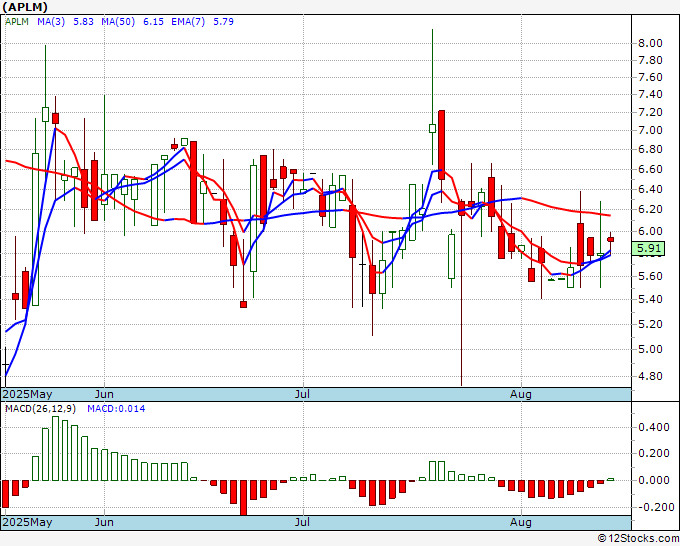The width and height of the screenshot is (680, 546).
Task: Click the 0.000 MACD axis label
Action: (654, 480)
